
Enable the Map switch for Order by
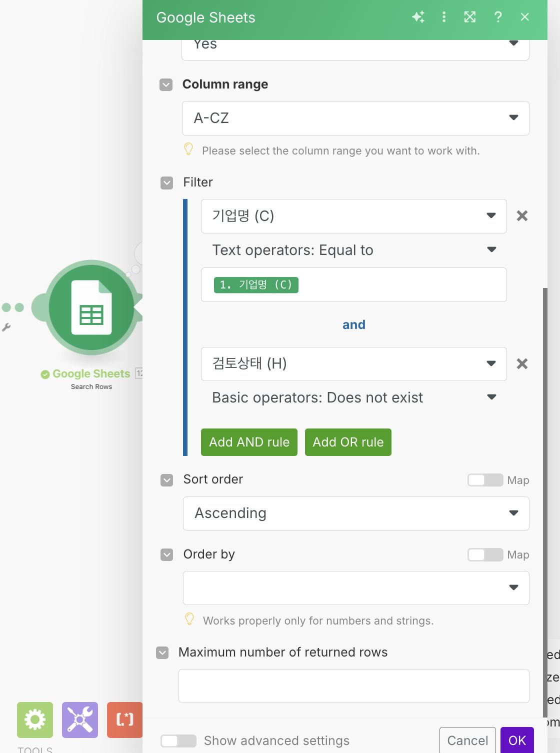(x=485, y=555)
